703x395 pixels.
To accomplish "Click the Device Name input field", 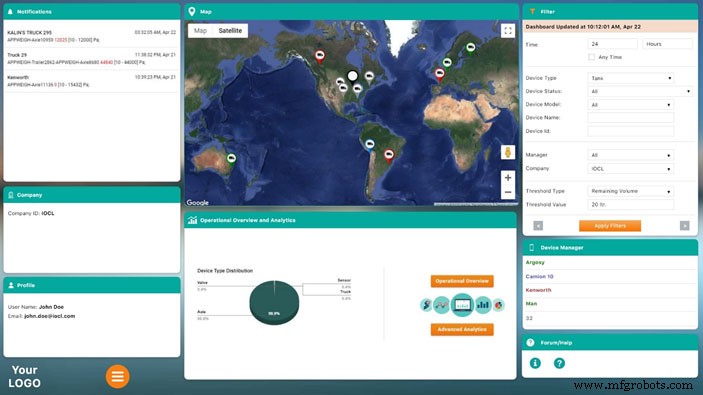I will (630, 117).
